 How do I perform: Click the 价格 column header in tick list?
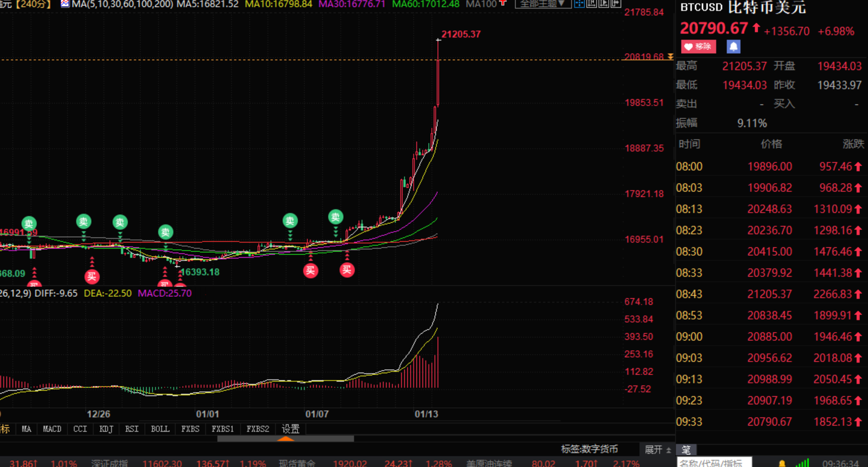pos(771,144)
